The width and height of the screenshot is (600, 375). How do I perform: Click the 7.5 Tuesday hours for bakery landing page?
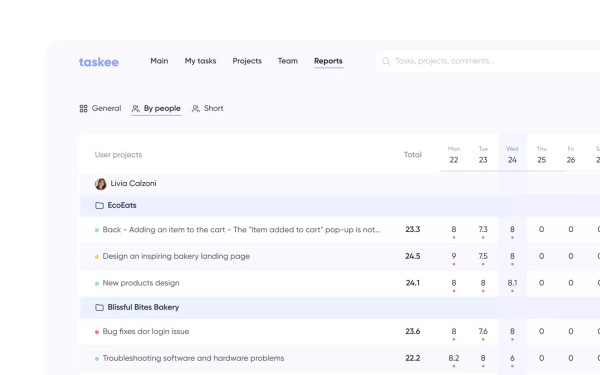click(483, 256)
